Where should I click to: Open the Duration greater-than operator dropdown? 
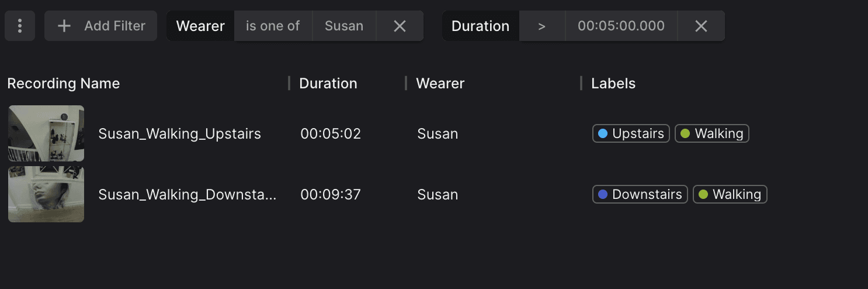click(x=542, y=26)
